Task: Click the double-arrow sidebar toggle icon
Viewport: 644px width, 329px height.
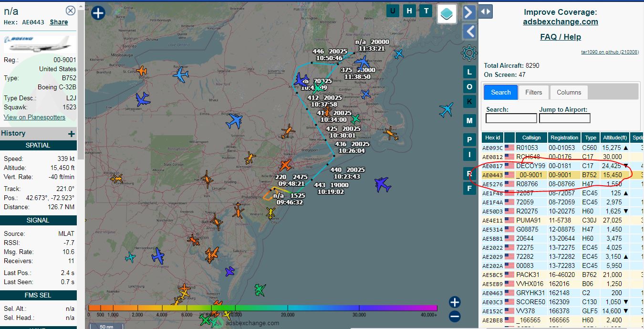Action: point(485,11)
